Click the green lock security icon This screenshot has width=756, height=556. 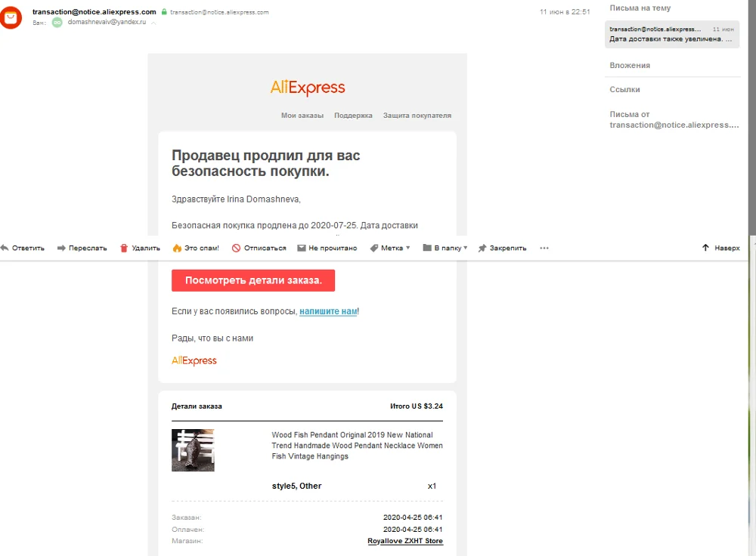(164, 11)
